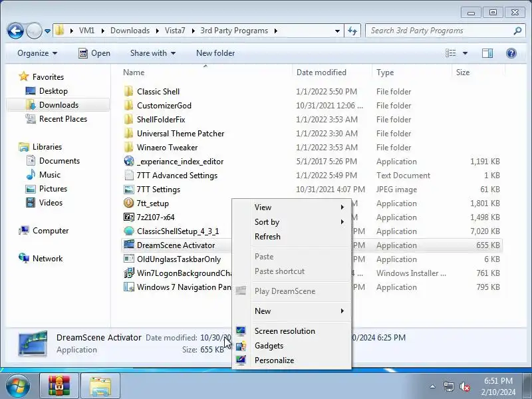Click the New folder button
Viewport: 532px width, 399px height.
point(215,53)
